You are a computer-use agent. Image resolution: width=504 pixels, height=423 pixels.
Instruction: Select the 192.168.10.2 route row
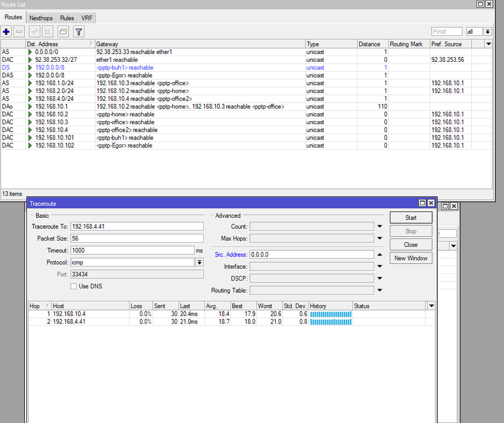(246, 114)
